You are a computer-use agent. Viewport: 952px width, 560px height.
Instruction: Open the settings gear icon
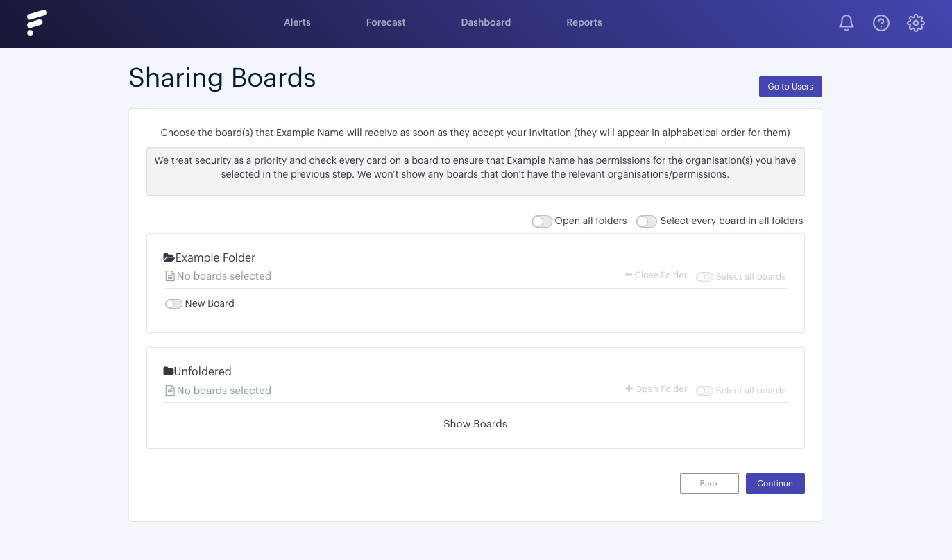[916, 23]
